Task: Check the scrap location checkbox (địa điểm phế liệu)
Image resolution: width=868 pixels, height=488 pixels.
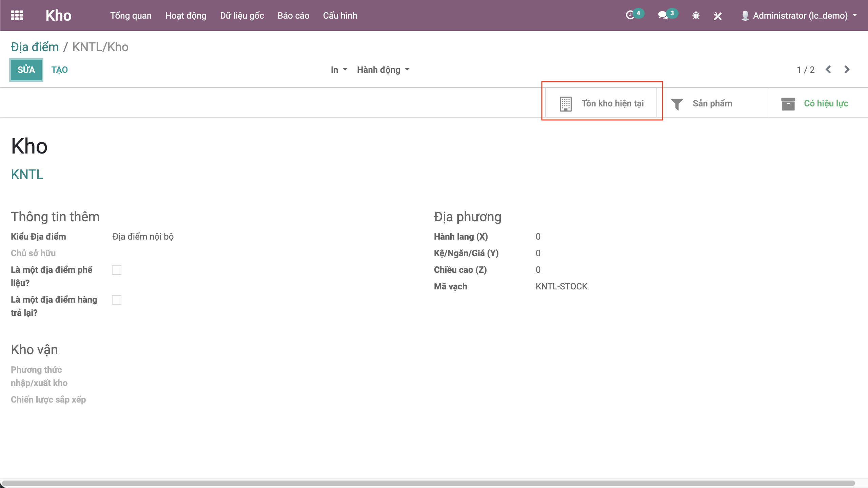Action: tap(117, 270)
